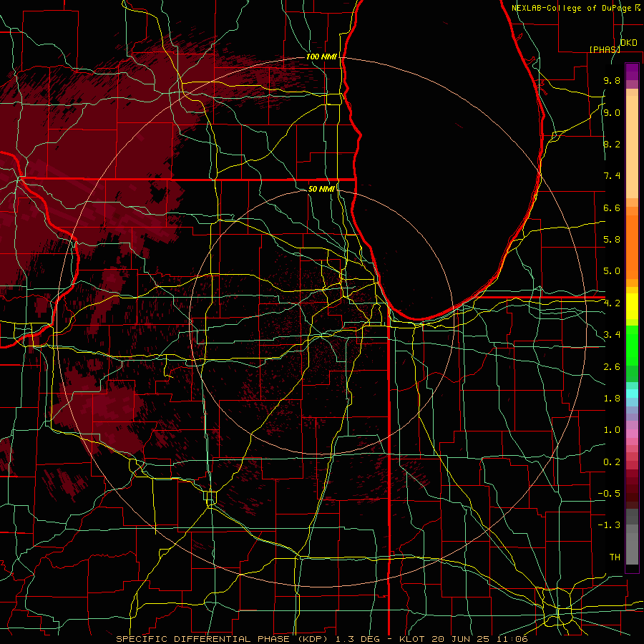
Task: Select the 1.0 scale value
Action: click(x=612, y=430)
